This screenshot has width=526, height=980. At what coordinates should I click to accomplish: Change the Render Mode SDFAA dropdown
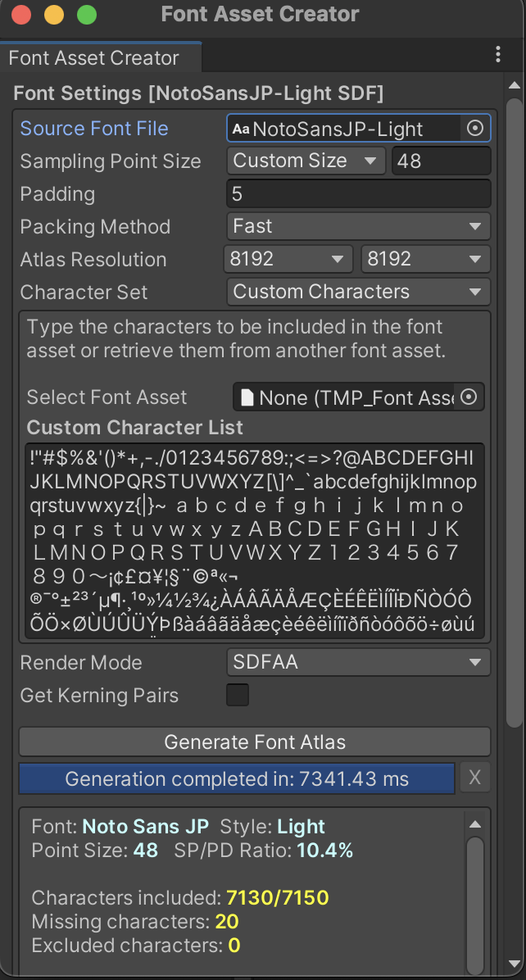(359, 663)
